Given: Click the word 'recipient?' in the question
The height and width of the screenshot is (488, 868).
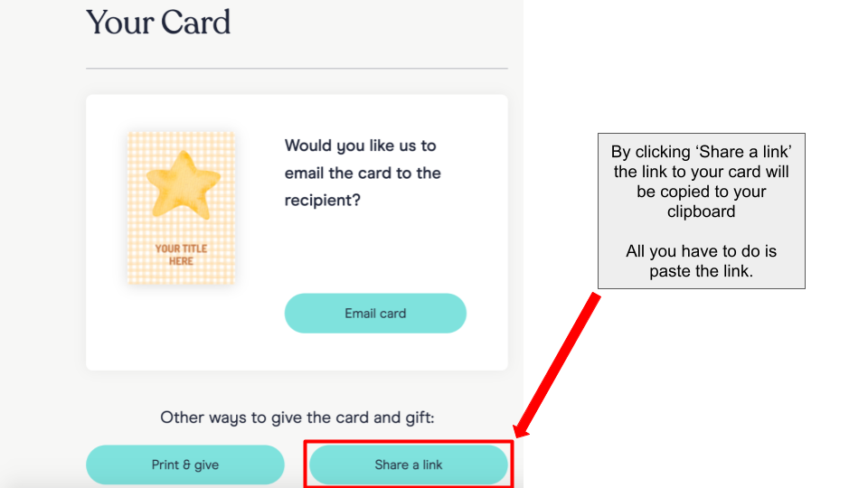Looking at the screenshot, I should pyautogui.click(x=322, y=201).
